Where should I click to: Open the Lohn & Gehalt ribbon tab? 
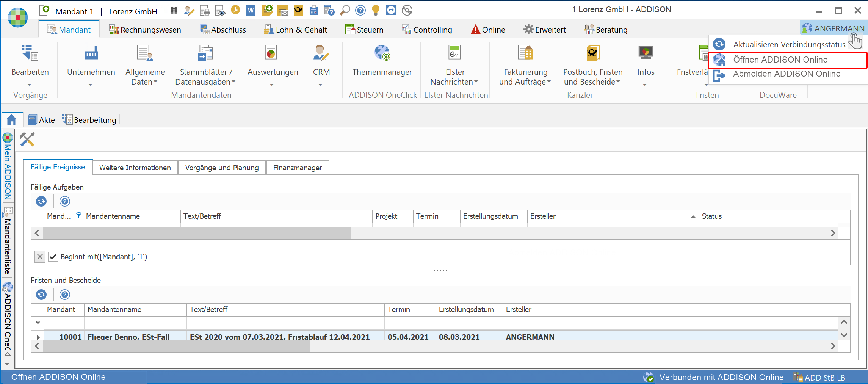click(x=296, y=30)
